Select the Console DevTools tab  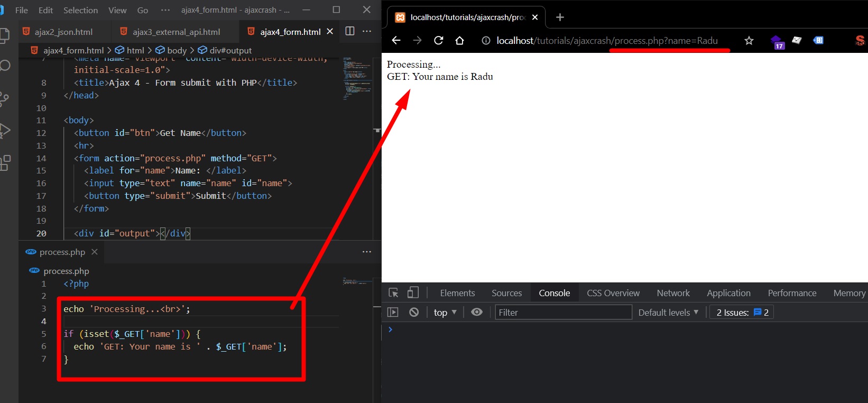[554, 292]
